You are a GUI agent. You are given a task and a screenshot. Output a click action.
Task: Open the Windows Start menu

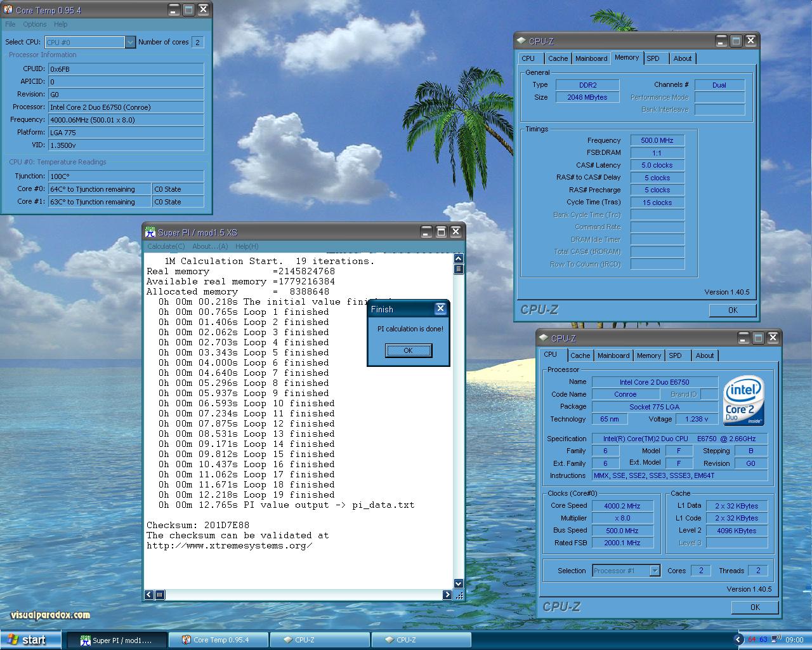tap(30, 640)
